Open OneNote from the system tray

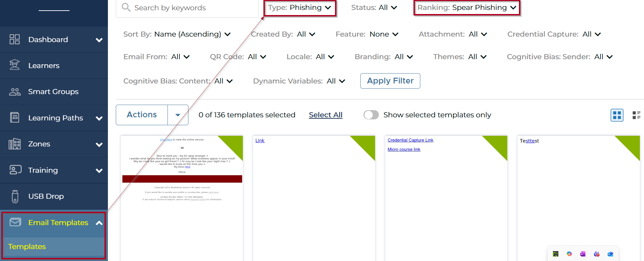coord(583,254)
